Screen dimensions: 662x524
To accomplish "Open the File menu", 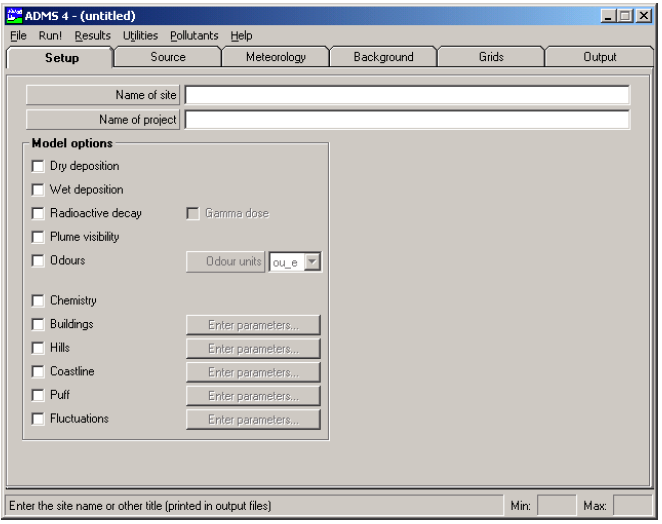I will [18, 36].
